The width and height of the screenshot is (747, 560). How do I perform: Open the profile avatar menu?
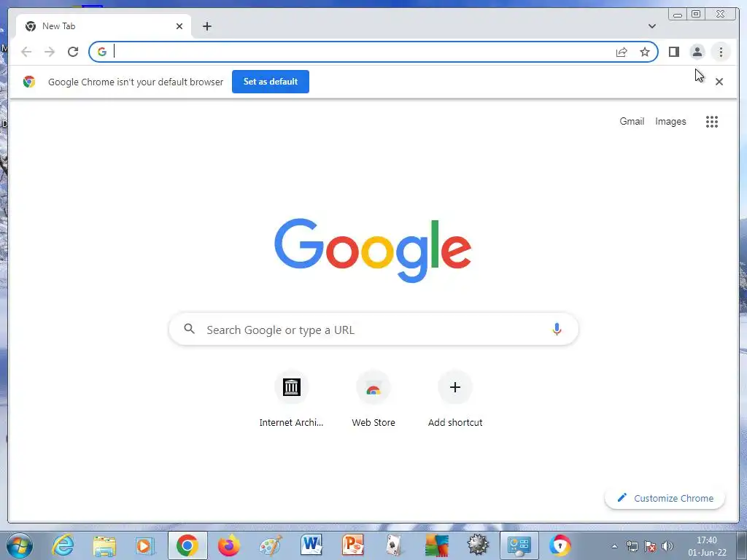(x=697, y=52)
